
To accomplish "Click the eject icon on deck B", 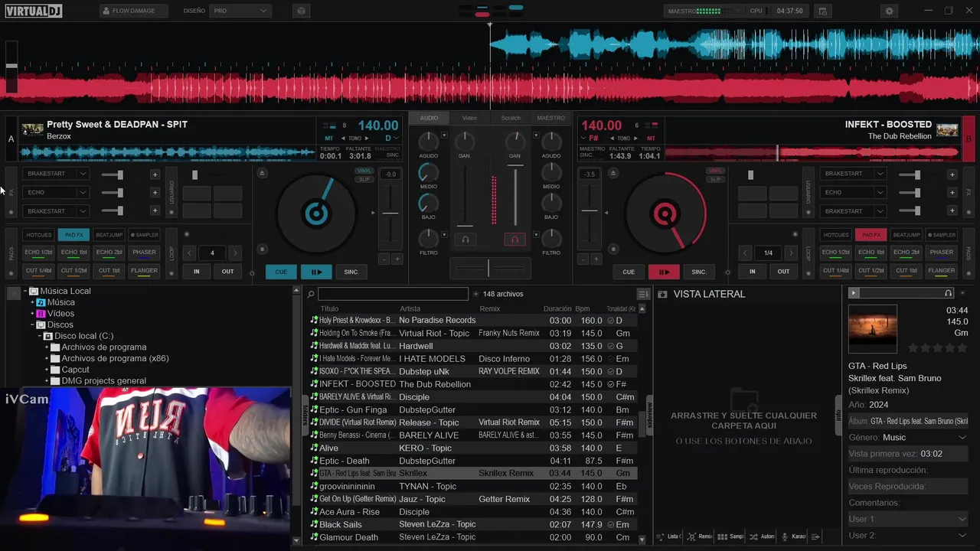I will pyautogui.click(x=612, y=173).
